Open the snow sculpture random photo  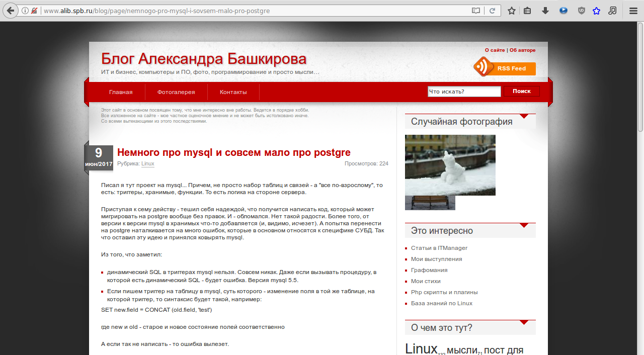(x=450, y=165)
